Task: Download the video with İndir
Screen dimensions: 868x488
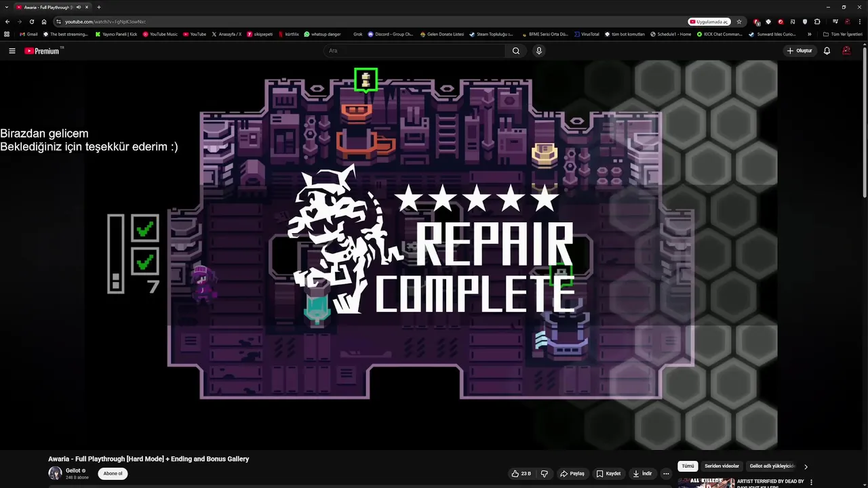Action: (x=642, y=474)
